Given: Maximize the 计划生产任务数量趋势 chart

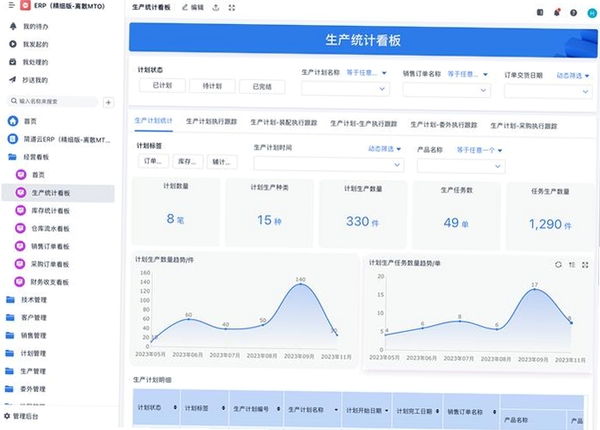Looking at the screenshot, I should 585,265.
